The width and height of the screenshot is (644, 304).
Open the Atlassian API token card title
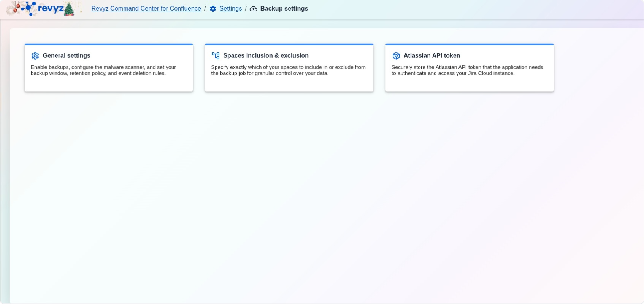point(431,55)
